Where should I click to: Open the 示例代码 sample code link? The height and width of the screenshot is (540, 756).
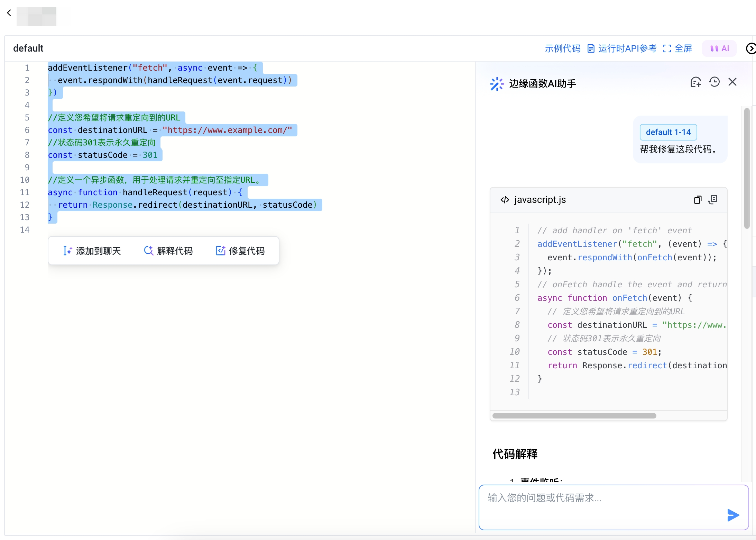click(x=562, y=48)
